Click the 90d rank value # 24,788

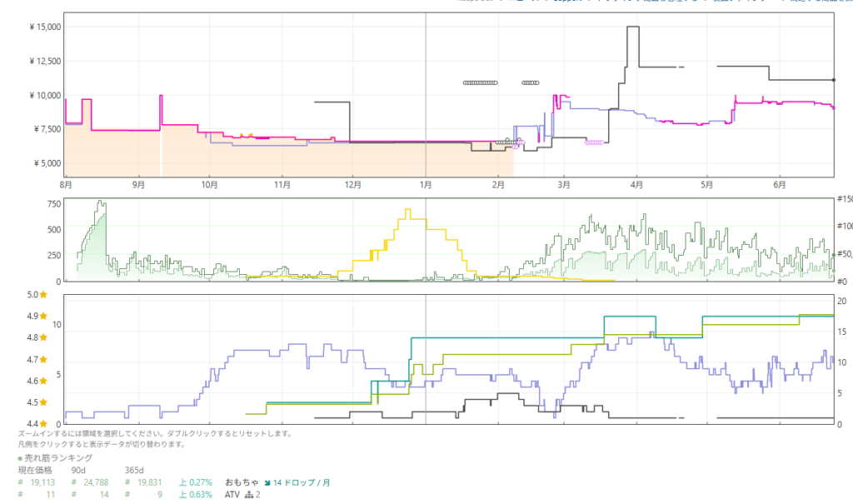[90, 482]
